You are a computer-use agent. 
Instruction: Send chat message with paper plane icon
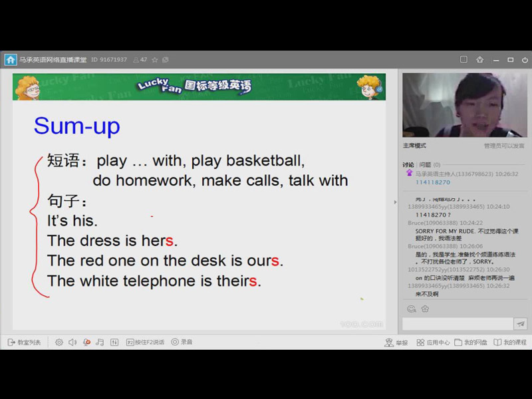click(x=521, y=324)
